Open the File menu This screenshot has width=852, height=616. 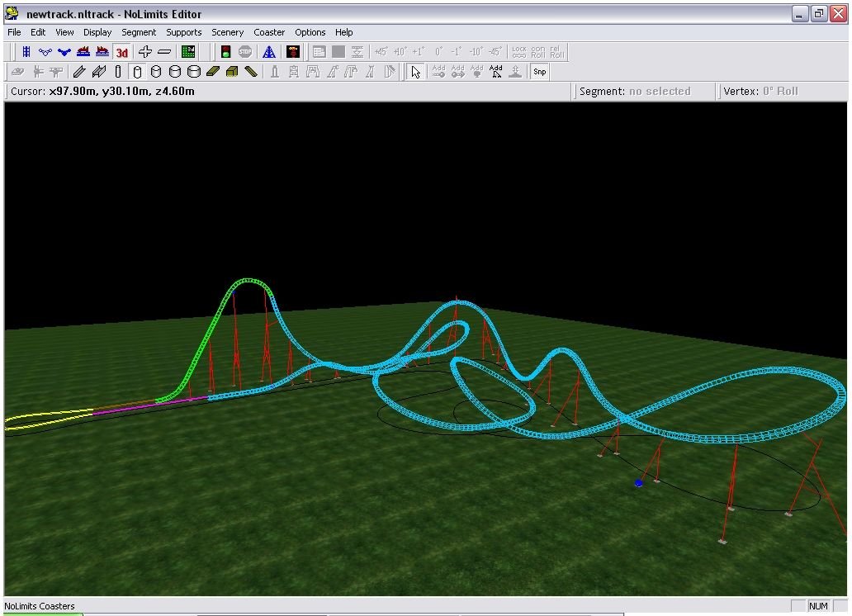14,33
